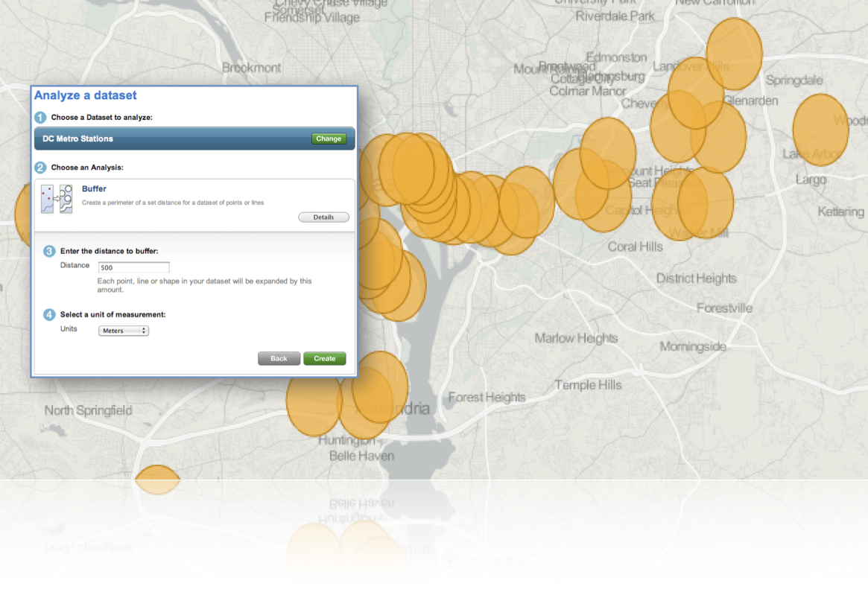The height and width of the screenshot is (592, 868).
Task: Go Back to the previous step
Action: click(279, 359)
